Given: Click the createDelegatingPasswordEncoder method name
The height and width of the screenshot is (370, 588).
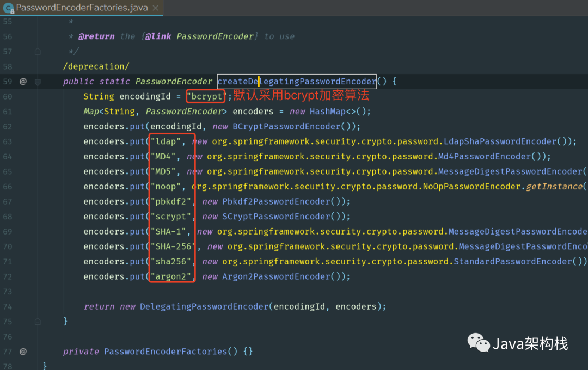Looking at the screenshot, I should pyautogui.click(x=297, y=82).
